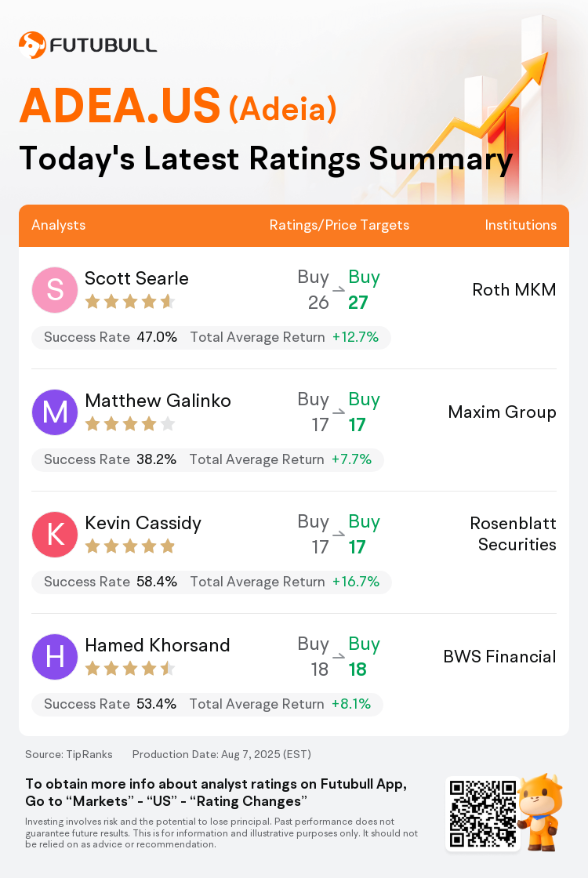
Task: Select the Institutions column header
Action: (x=521, y=225)
